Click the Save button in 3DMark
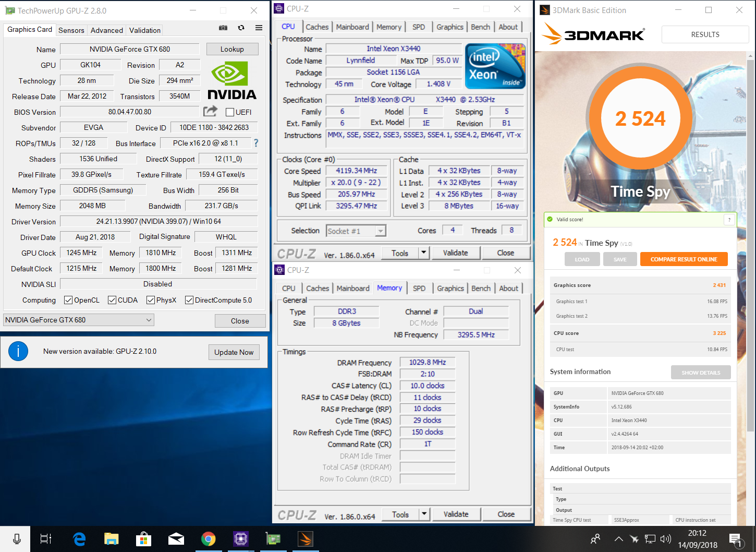 [620, 259]
